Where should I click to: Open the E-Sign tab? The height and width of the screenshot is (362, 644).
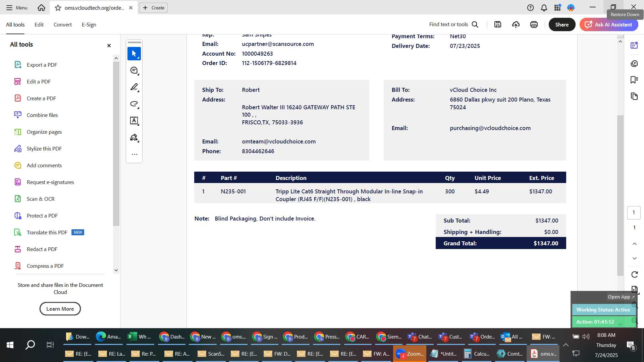tap(89, 24)
